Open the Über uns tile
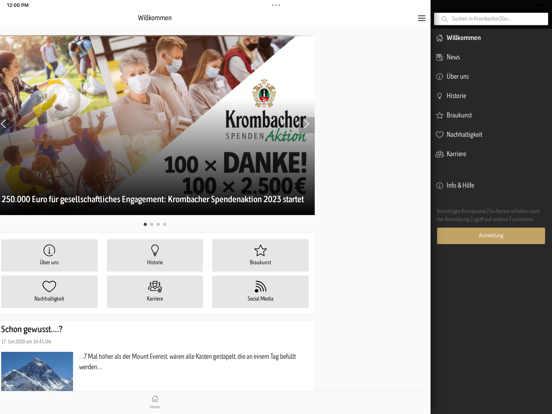Viewport: 552px width, 414px height. click(49, 255)
